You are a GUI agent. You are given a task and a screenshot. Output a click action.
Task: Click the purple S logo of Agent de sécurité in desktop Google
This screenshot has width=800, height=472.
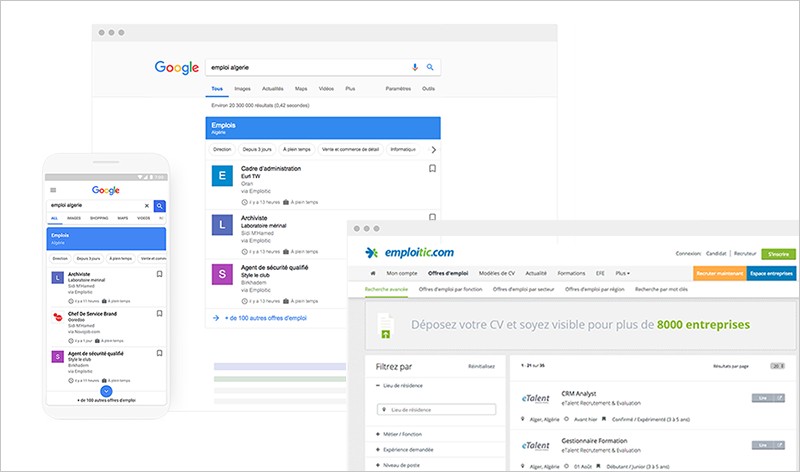(222, 275)
